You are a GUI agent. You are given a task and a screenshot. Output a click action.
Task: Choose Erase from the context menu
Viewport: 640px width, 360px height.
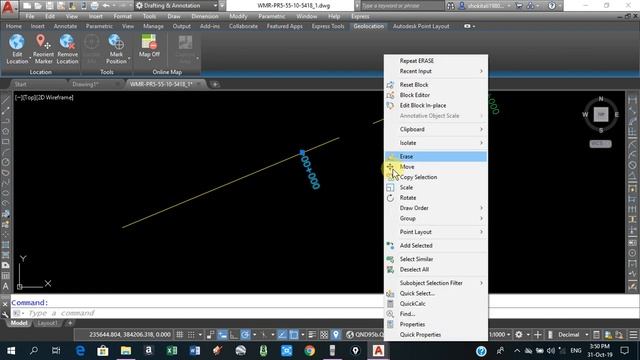(x=436, y=156)
